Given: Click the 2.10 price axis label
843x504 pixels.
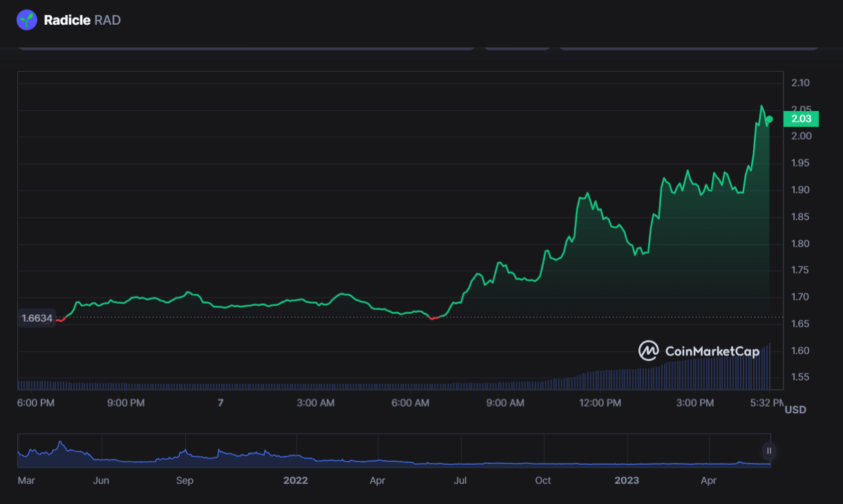Looking at the screenshot, I should [800, 83].
